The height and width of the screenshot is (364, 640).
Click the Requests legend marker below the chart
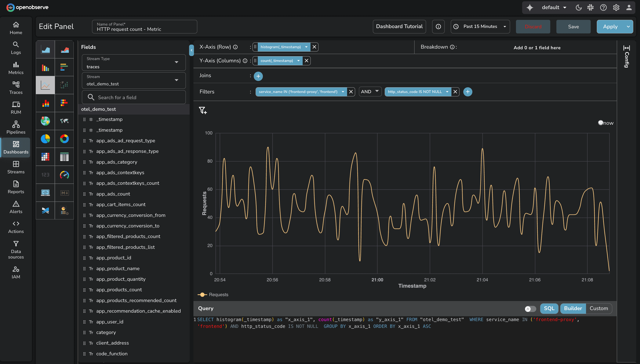203,294
